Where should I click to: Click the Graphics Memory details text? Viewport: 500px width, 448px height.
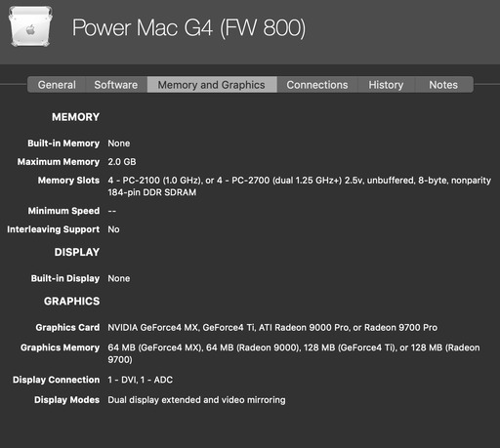294,353
